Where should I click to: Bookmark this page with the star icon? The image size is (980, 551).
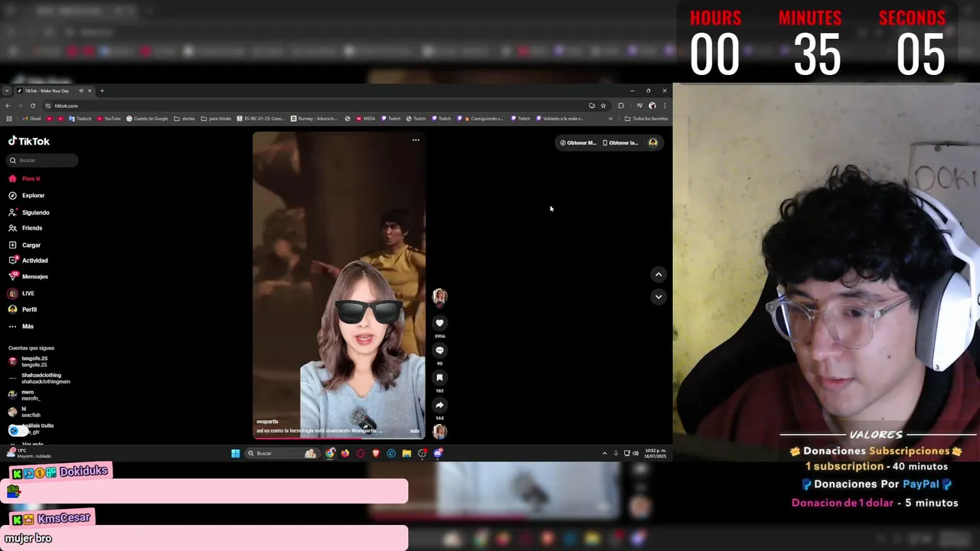pyautogui.click(x=603, y=106)
